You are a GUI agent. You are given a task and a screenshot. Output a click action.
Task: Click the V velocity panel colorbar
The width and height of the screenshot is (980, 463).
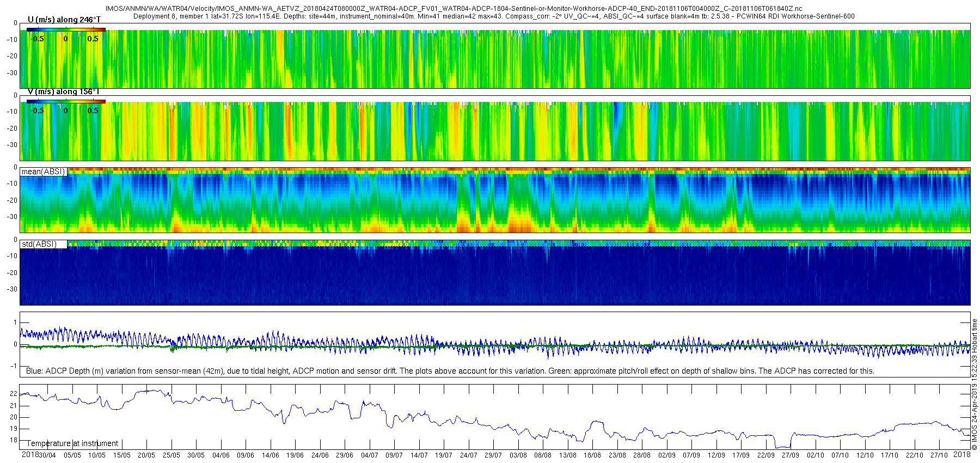pos(66,101)
